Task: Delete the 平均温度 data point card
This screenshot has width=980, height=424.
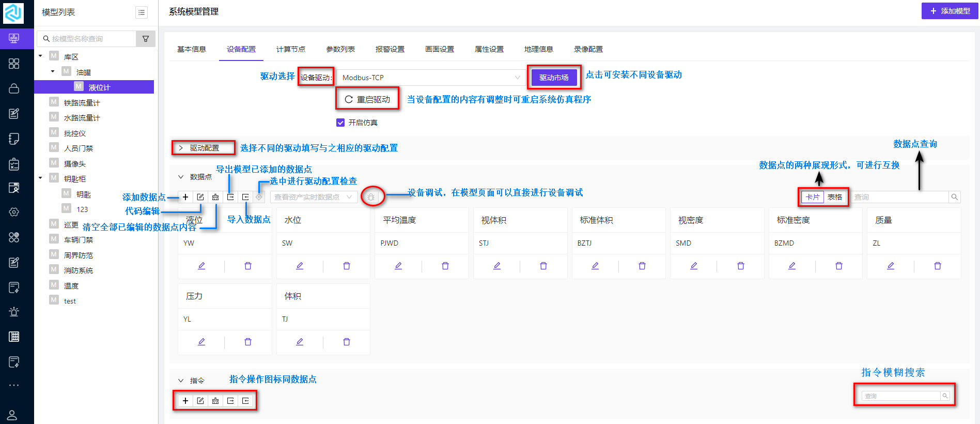Action: coord(445,266)
